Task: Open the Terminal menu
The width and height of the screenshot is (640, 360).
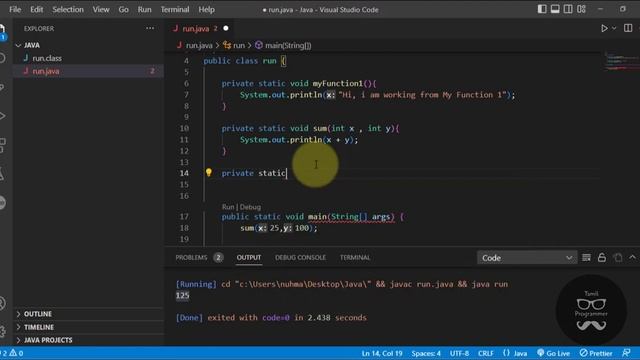Action: coord(175,9)
